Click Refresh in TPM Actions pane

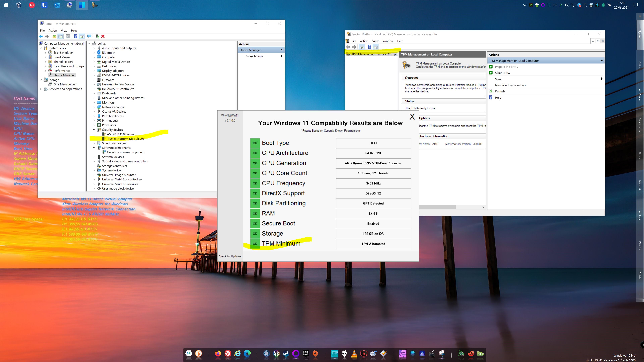(x=500, y=91)
